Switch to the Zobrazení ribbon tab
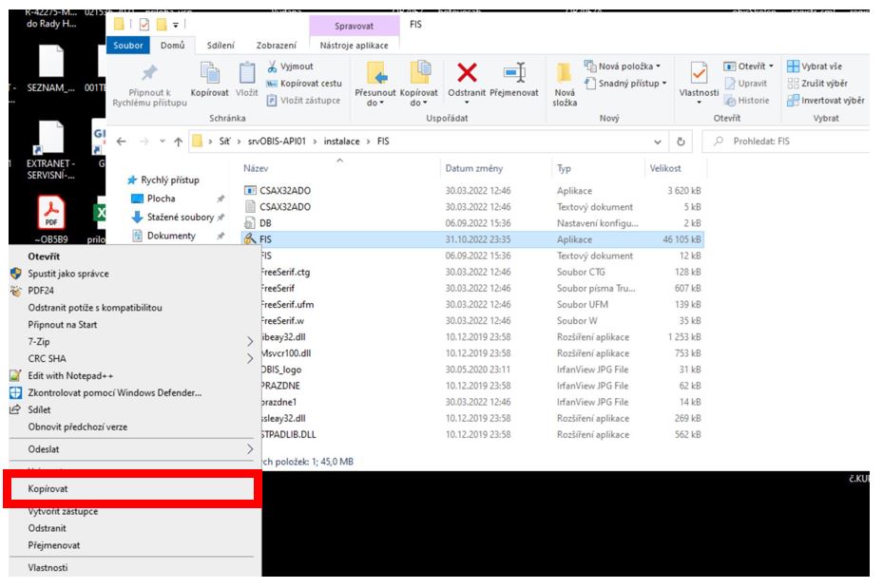This screenshot has width=883, height=588. [x=275, y=45]
